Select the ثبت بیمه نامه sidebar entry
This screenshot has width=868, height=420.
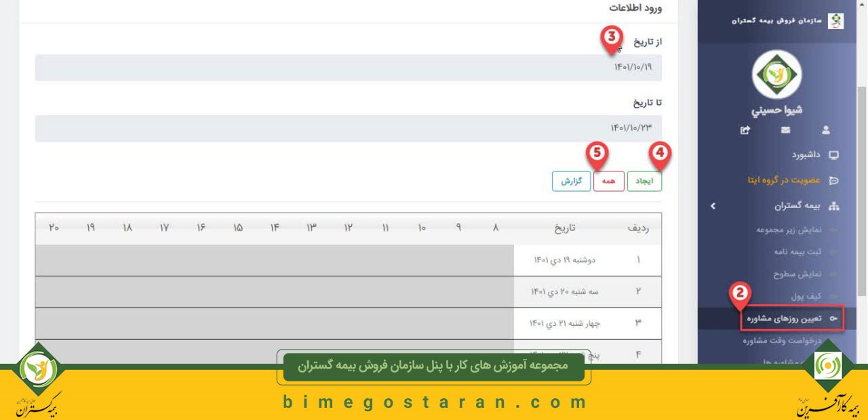(797, 252)
